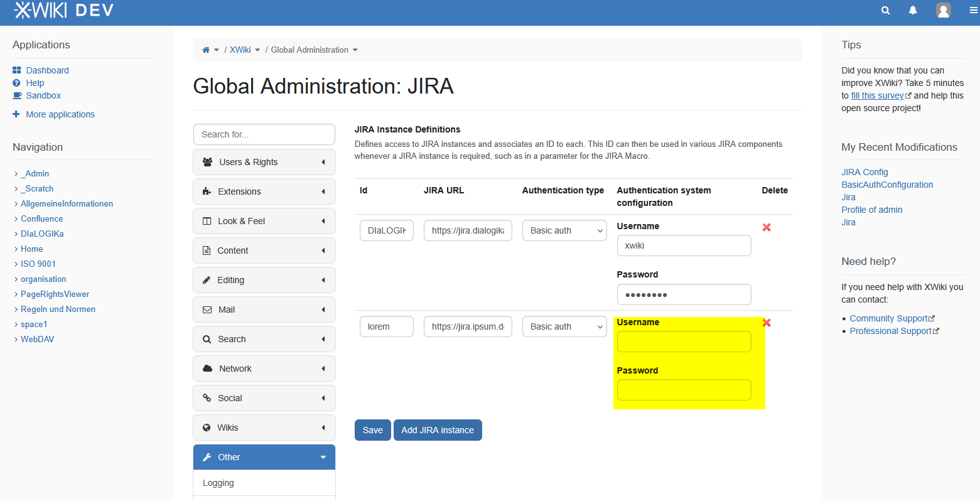
Task: Expand the space1 node in the Navigation tree
Action: 16,325
